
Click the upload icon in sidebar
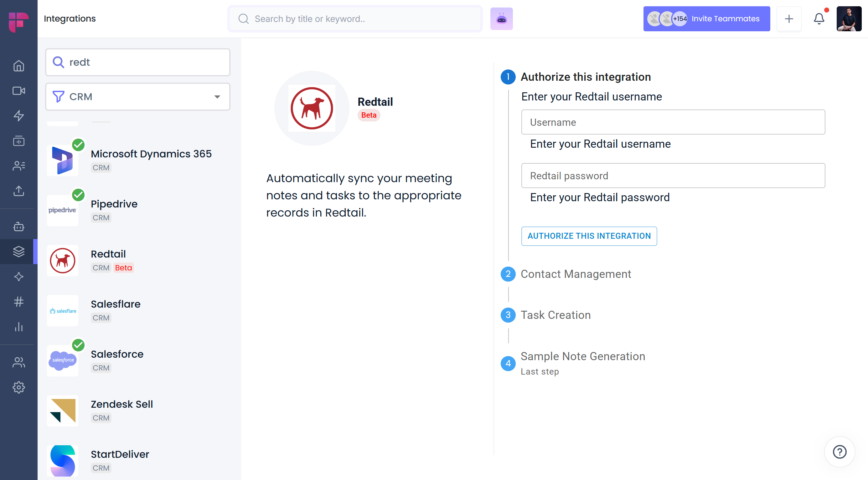coord(18,191)
